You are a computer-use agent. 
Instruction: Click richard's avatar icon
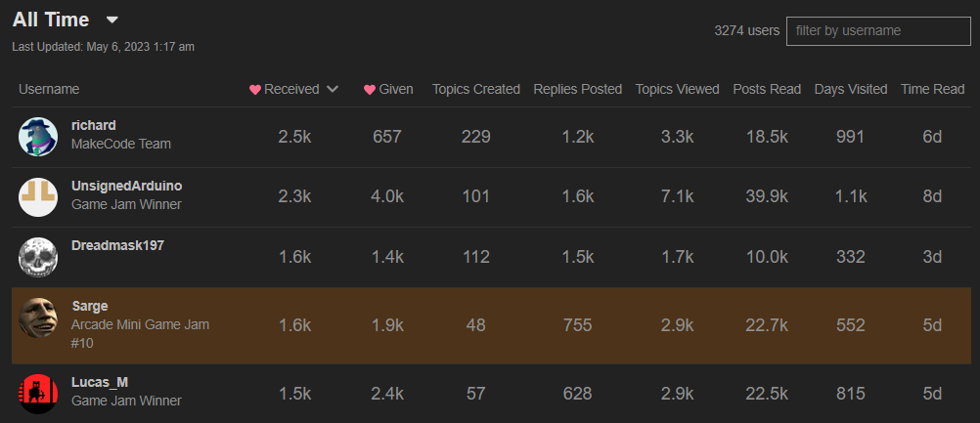(38, 136)
